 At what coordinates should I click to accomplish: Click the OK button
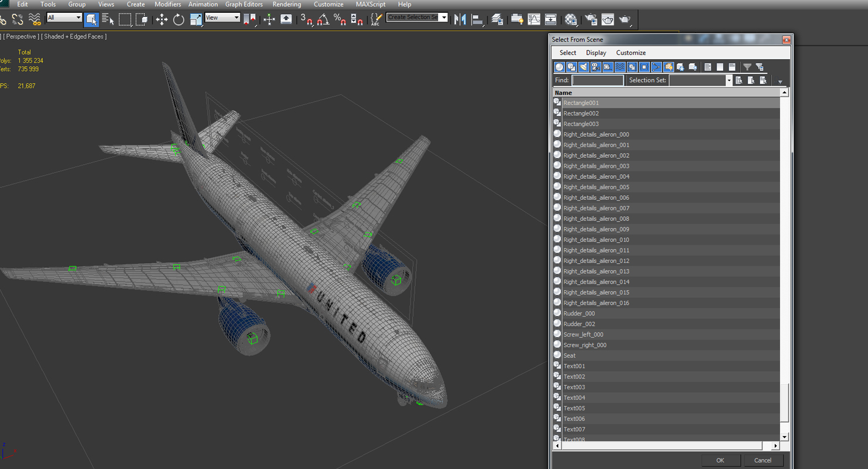click(x=720, y=460)
